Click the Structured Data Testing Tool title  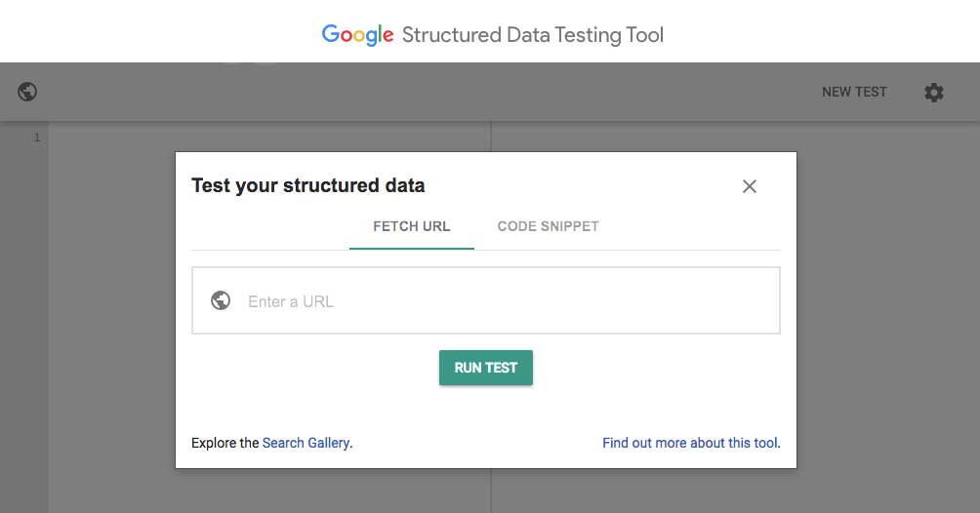tap(533, 35)
